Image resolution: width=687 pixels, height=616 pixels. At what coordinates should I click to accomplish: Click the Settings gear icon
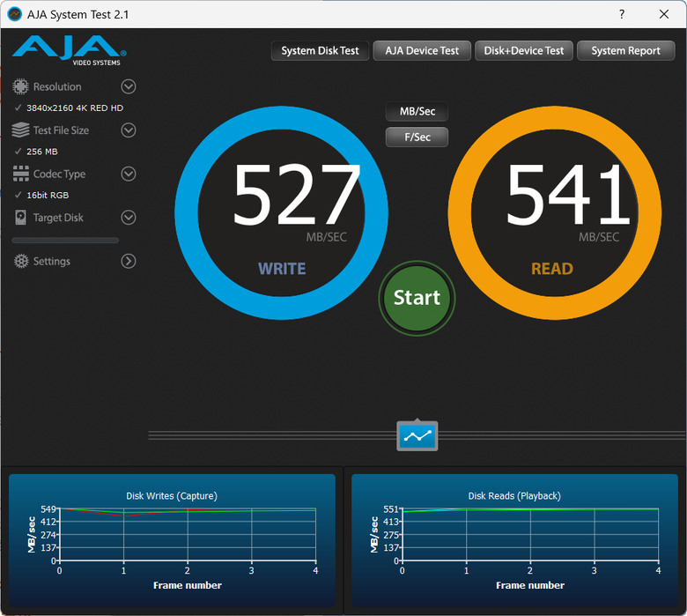20,261
